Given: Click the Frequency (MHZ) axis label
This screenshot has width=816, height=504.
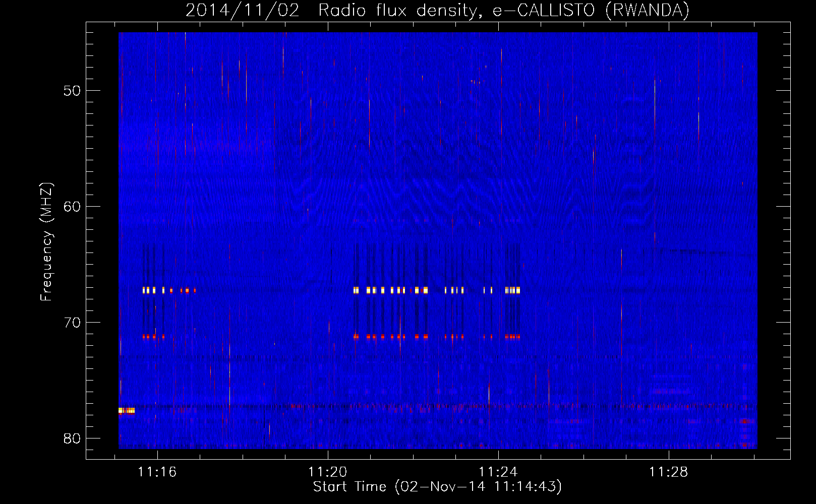Looking at the screenshot, I should (x=46, y=242).
